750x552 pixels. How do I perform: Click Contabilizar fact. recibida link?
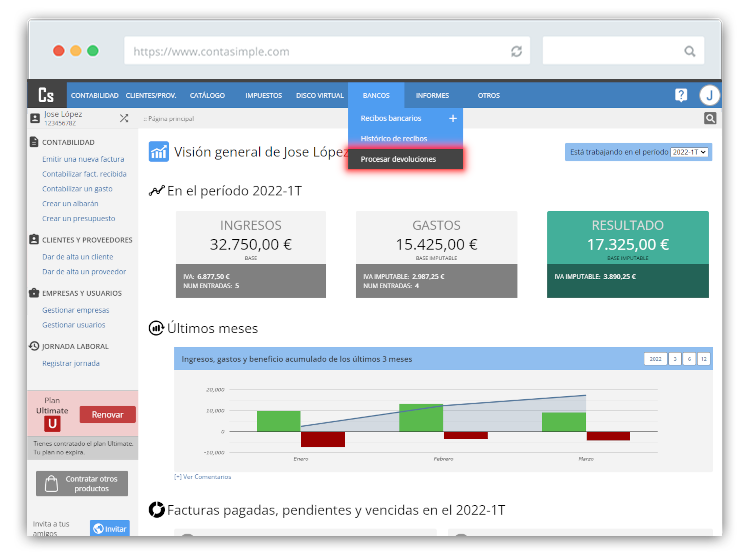pos(84,174)
